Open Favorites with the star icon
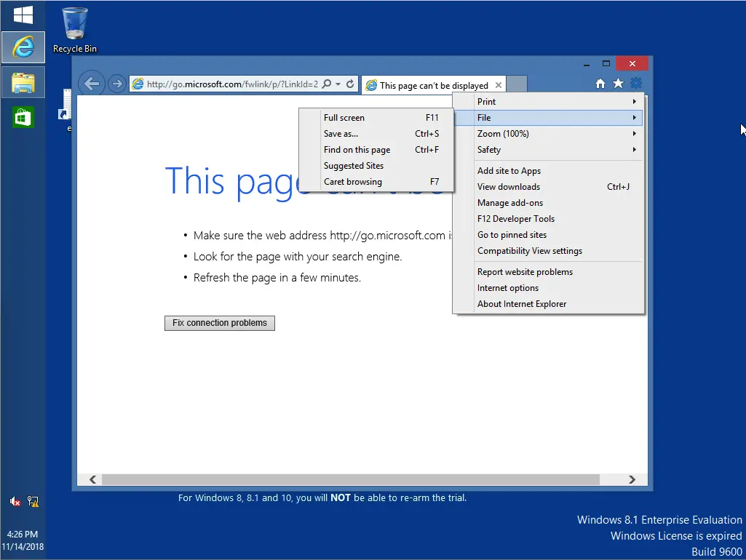746x560 pixels. (x=618, y=84)
